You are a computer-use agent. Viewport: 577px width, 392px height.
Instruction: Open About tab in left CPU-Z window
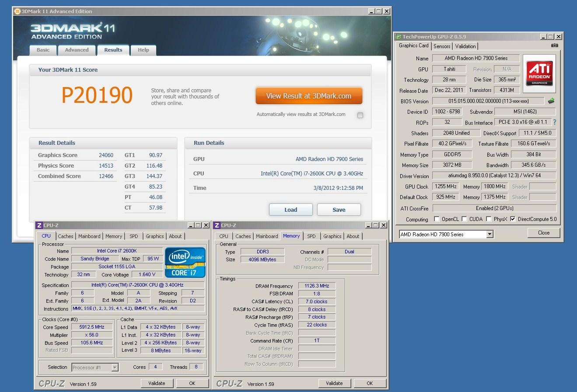[x=175, y=236]
